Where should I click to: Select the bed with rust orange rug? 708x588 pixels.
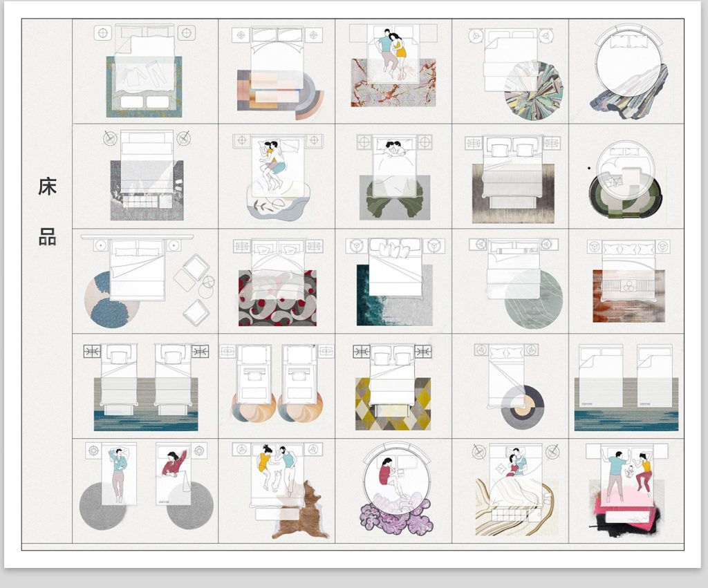628,281
